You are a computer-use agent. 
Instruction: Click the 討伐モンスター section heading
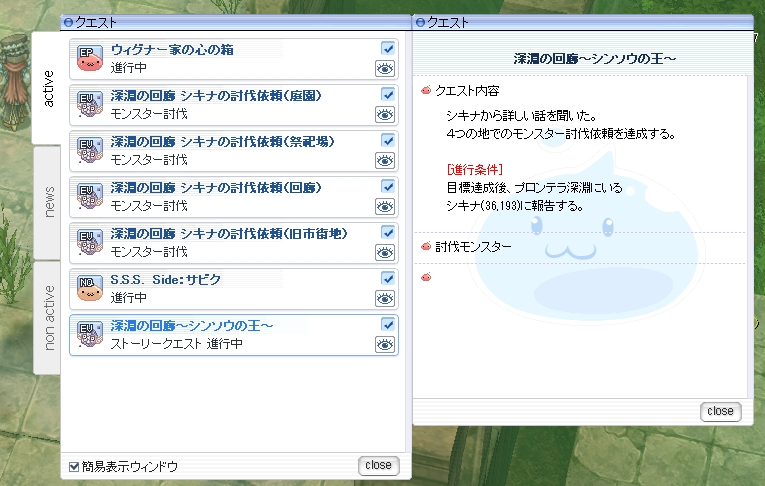pyautogui.click(x=473, y=246)
